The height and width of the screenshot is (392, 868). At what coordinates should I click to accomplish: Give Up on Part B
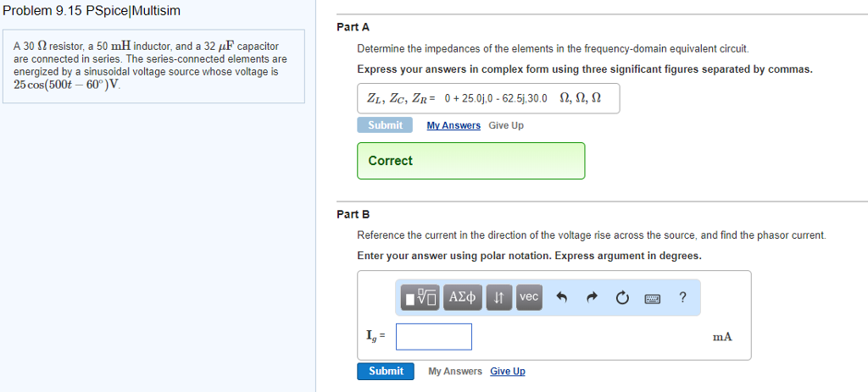(x=508, y=371)
